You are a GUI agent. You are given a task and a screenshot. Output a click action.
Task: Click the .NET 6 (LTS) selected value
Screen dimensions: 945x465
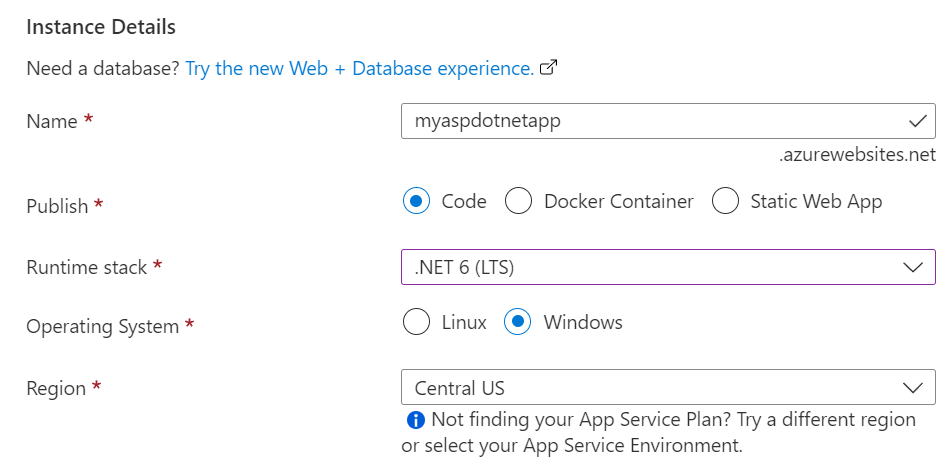[465, 268]
